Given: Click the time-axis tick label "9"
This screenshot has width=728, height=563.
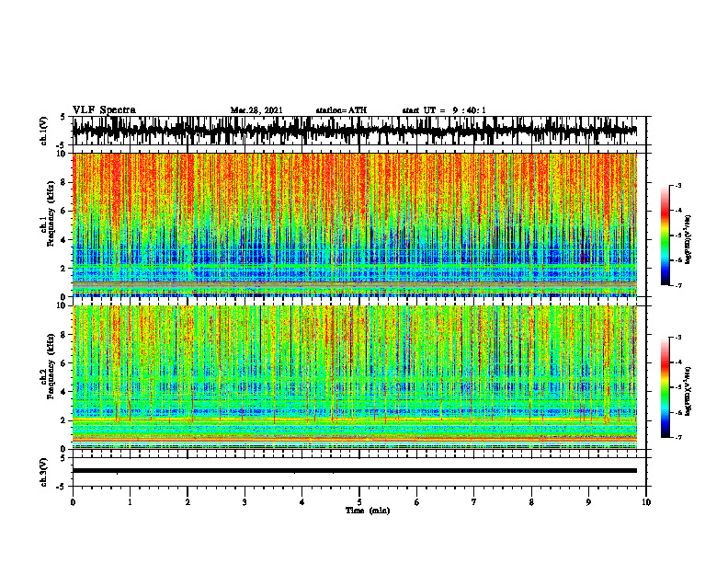Looking at the screenshot, I should click(x=588, y=502).
